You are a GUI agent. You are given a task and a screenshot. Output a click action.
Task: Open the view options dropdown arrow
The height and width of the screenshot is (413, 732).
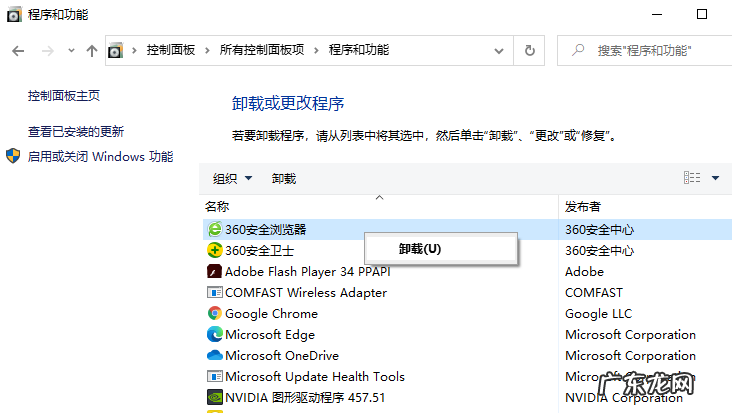point(715,178)
